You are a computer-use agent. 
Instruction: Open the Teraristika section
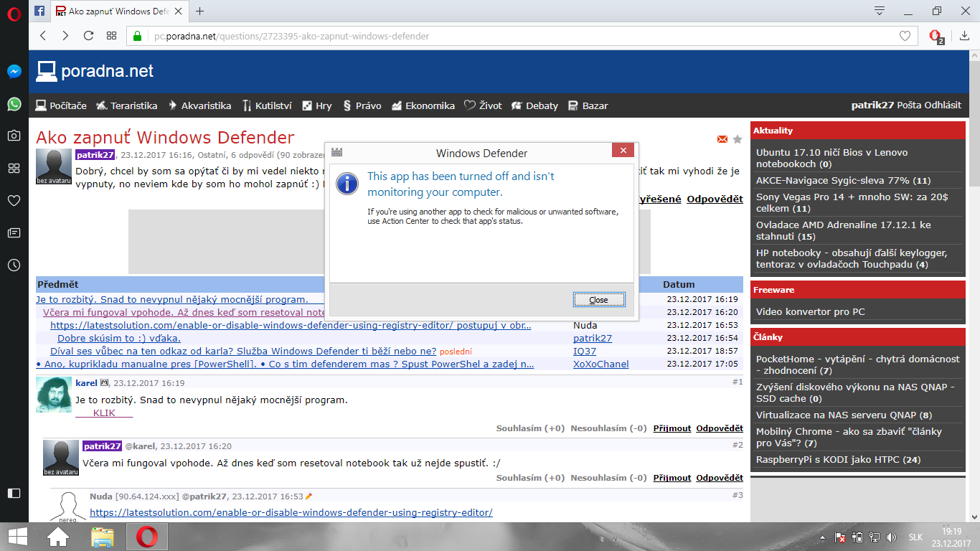[x=127, y=105]
